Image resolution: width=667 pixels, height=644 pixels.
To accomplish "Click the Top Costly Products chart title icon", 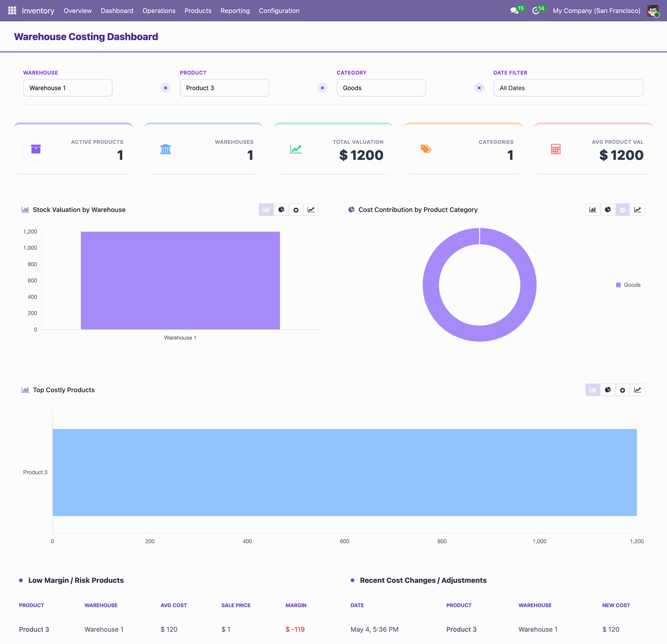I will (x=25, y=390).
